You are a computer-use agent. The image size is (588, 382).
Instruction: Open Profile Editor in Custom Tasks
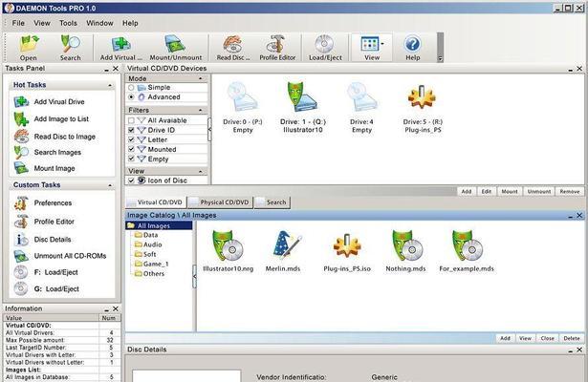tap(44, 222)
